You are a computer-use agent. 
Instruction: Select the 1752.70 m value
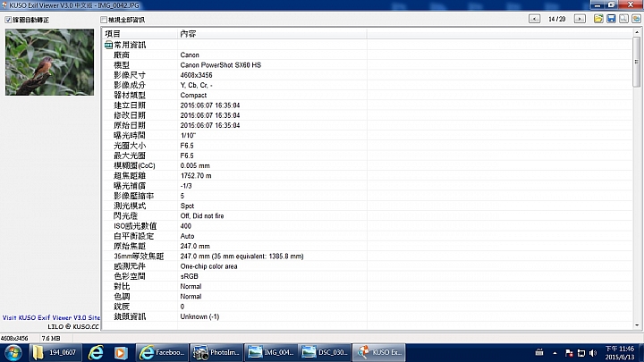[x=196, y=176]
